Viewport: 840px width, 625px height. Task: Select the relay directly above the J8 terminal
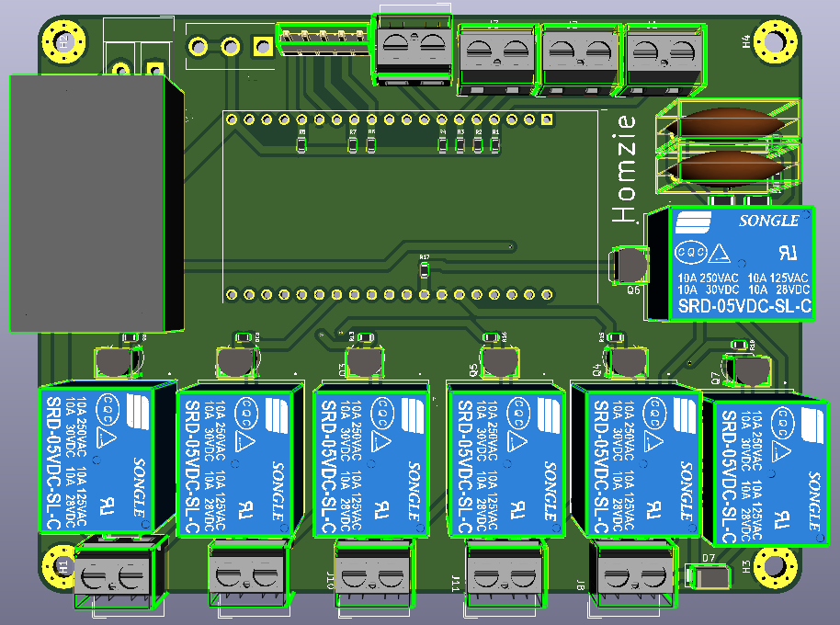(636, 460)
